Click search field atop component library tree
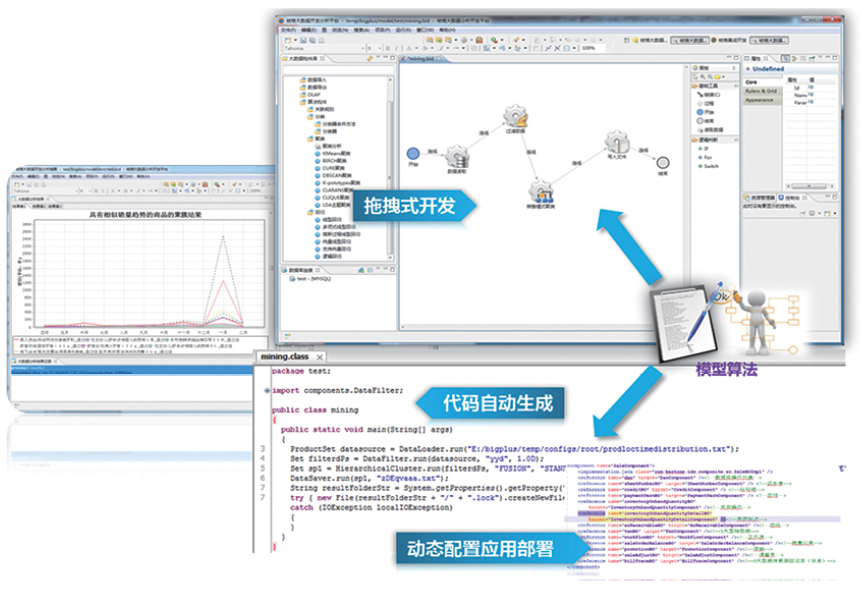The height and width of the screenshot is (598, 864). [x=339, y=69]
